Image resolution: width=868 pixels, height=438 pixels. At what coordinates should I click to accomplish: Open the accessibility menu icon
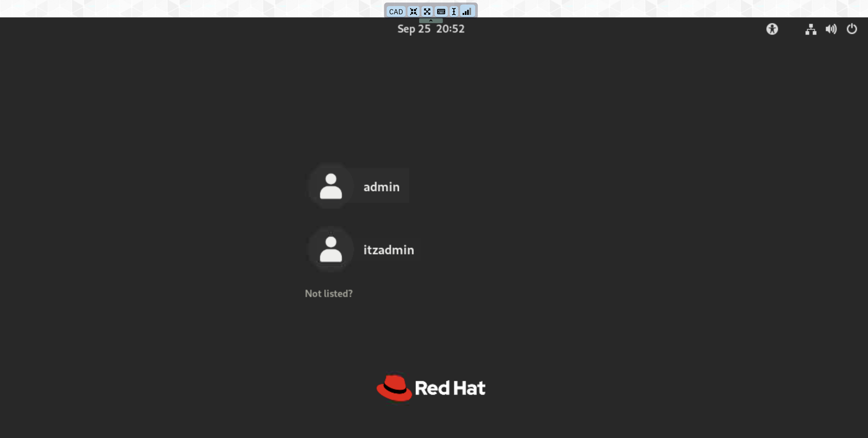click(772, 29)
